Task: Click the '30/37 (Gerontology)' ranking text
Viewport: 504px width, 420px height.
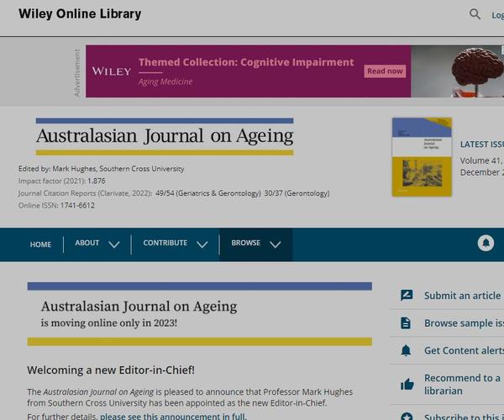Action: pos(297,193)
